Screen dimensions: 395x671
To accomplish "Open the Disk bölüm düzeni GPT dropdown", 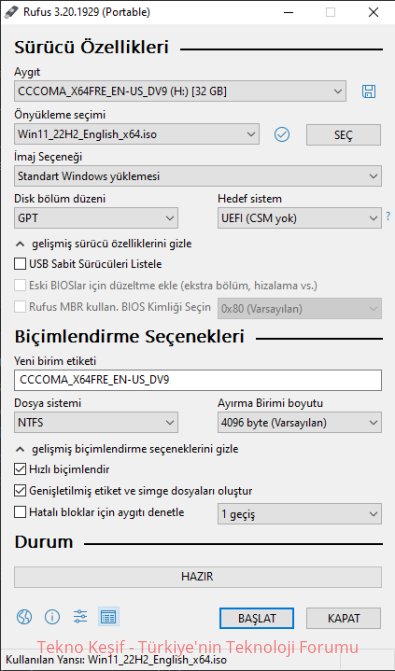I will [96, 218].
